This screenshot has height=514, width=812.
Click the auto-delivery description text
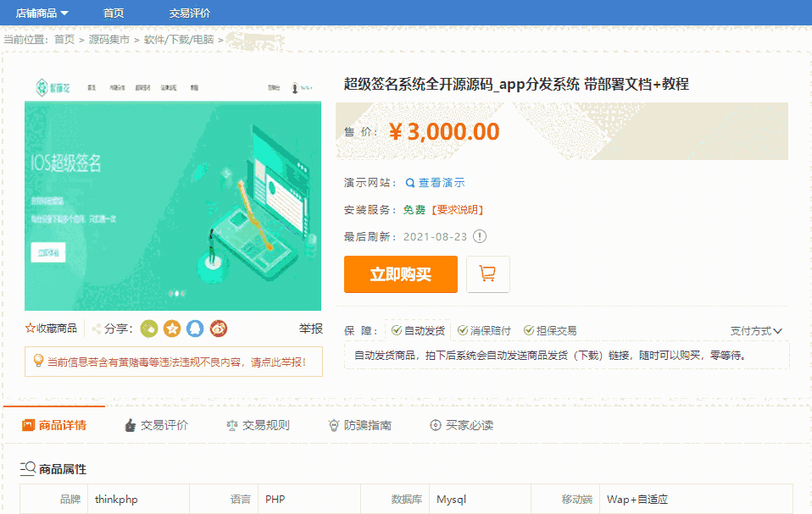coord(550,356)
